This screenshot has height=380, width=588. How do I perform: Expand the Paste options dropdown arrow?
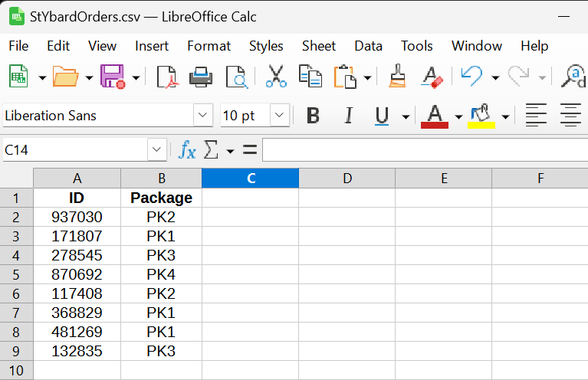click(x=368, y=78)
